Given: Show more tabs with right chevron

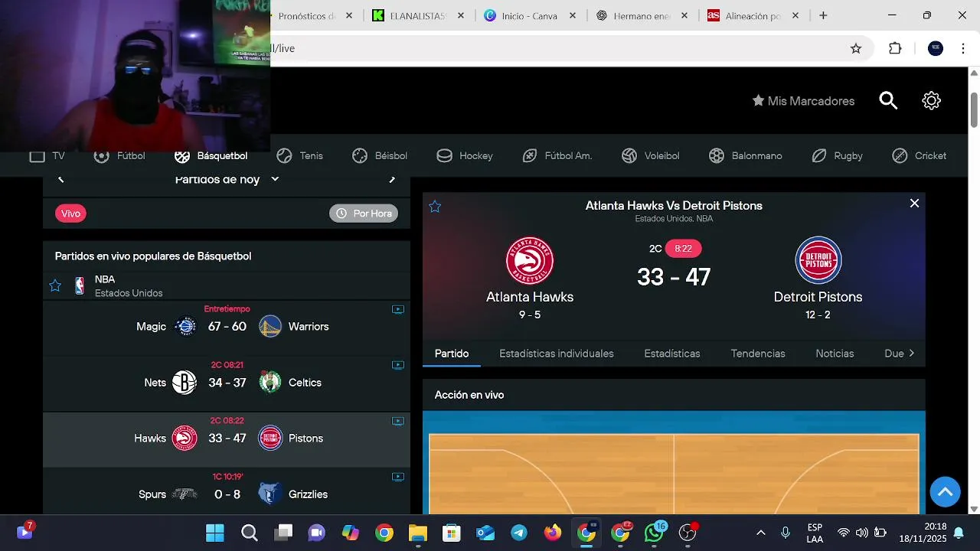Looking at the screenshot, I should (911, 354).
